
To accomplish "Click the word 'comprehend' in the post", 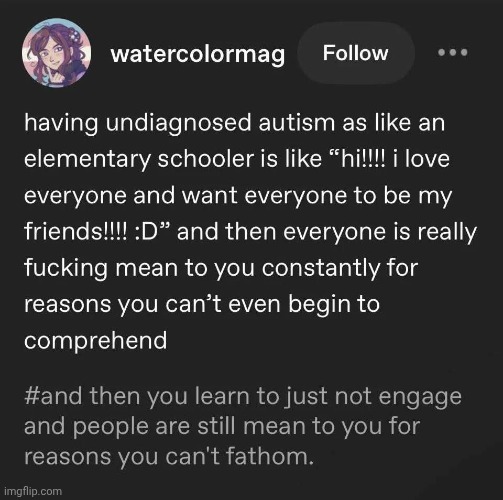I will [96, 341].
